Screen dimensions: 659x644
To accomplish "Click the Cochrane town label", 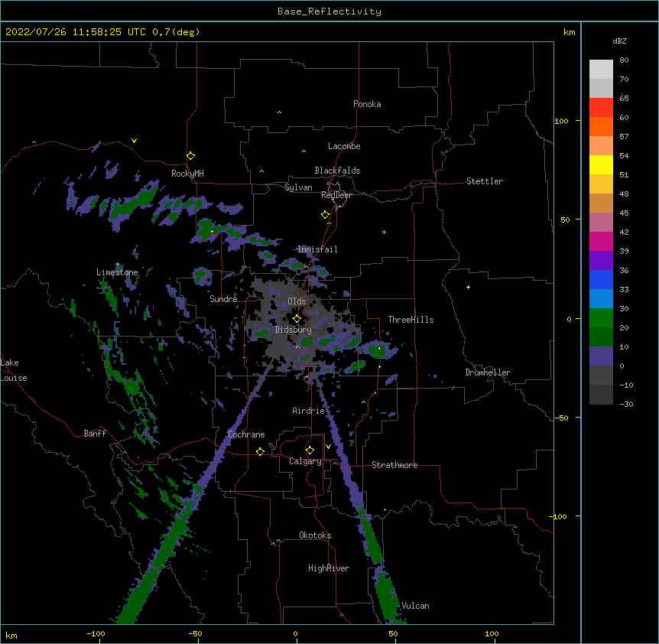I will [x=246, y=434].
